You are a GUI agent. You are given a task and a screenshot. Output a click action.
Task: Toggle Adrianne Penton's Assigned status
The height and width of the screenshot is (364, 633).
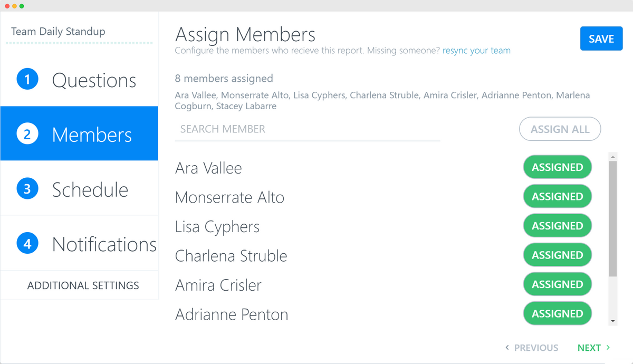[x=557, y=314]
